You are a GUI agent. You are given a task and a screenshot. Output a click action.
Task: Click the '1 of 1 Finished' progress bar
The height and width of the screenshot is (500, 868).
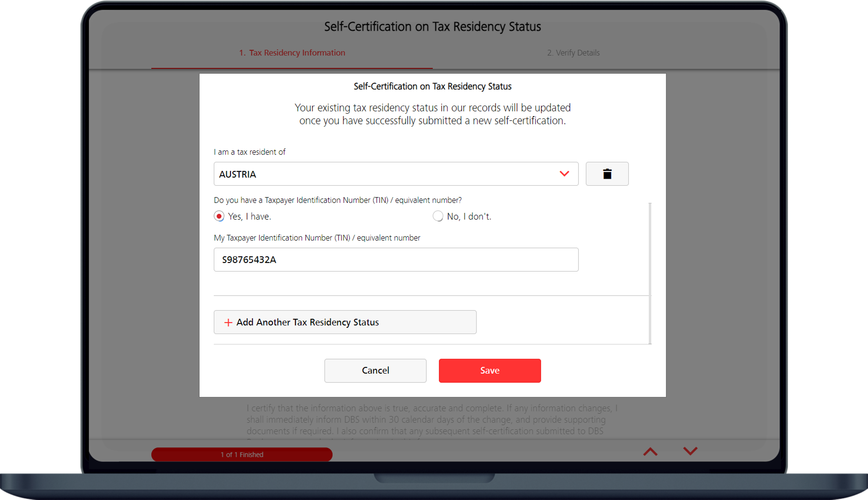pos(242,454)
